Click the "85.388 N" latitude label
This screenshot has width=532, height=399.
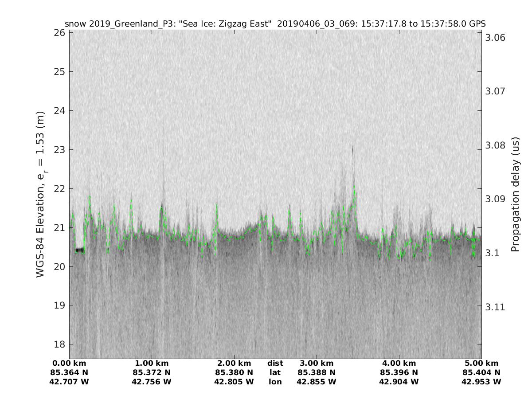click(316, 372)
